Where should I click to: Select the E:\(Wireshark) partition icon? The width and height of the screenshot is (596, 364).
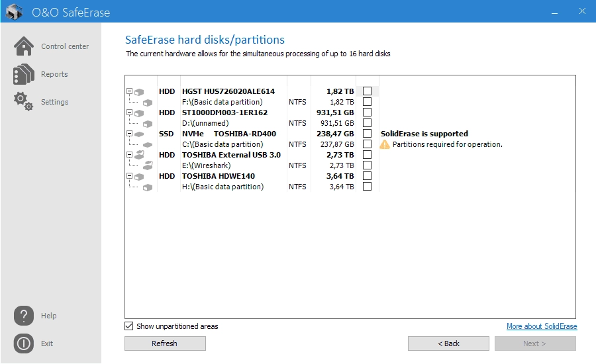click(148, 165)
